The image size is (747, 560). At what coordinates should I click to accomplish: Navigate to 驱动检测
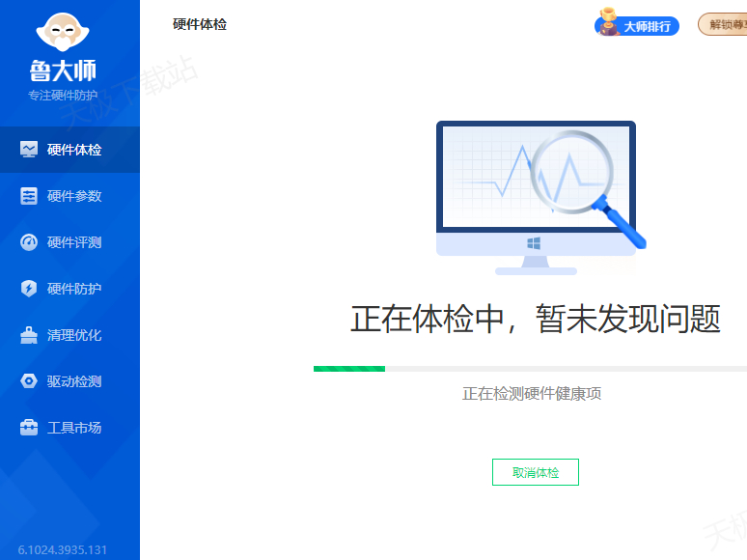70,381
